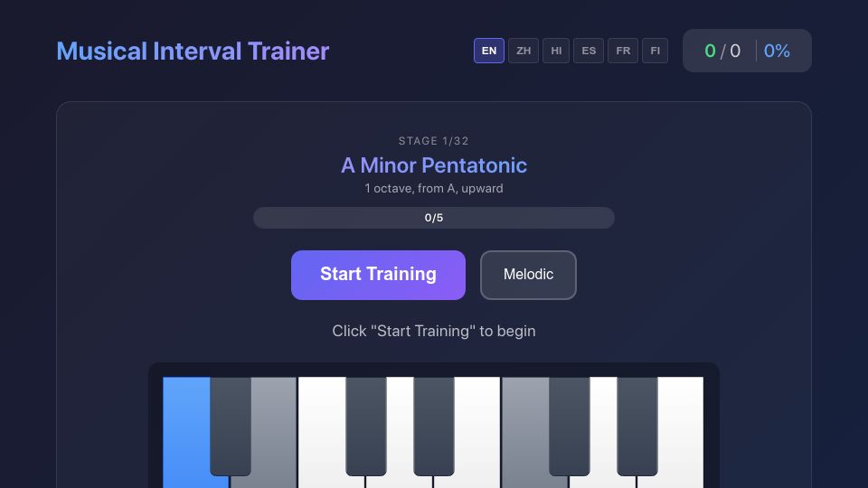Image resolution: width=868 pixels, height=488 pixels.
Task: Switch language to FI
Action: click(655, 51)
